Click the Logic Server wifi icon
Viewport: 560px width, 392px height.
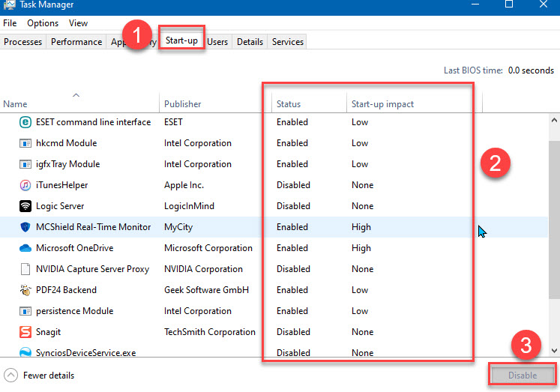click(x=25, y=206)
